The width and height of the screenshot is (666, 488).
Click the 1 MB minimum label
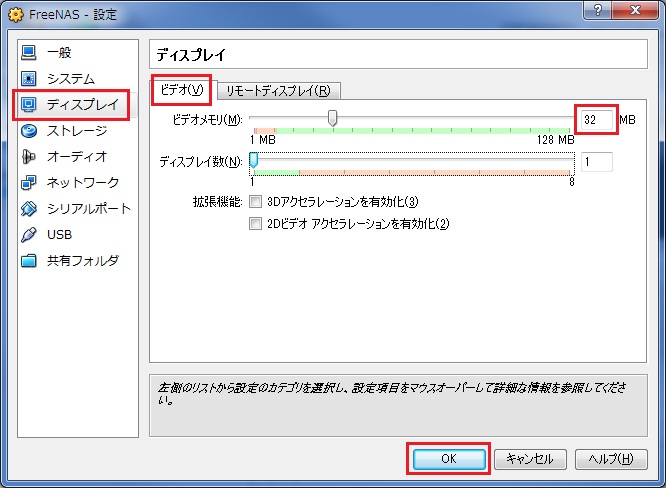coord(263,140)
